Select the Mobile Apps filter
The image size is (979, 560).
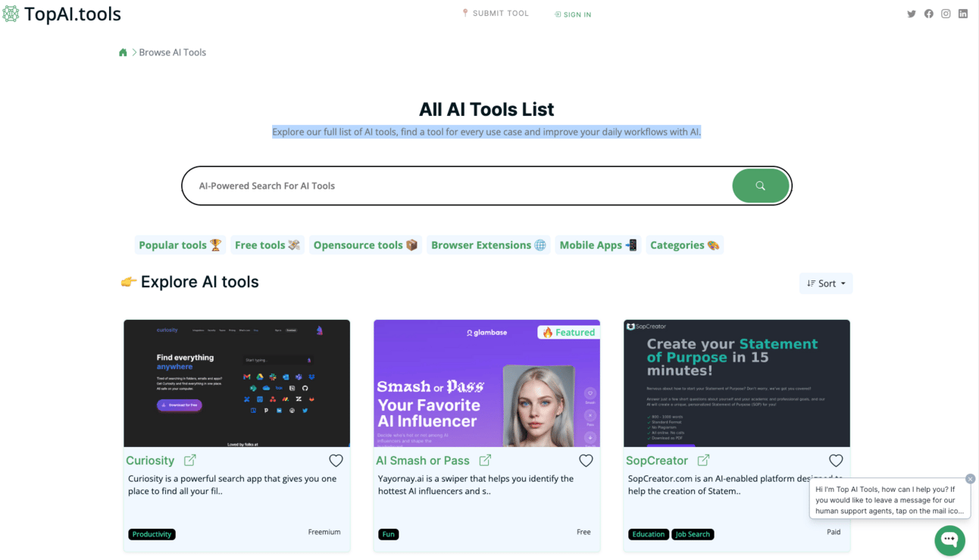point(598,245)
